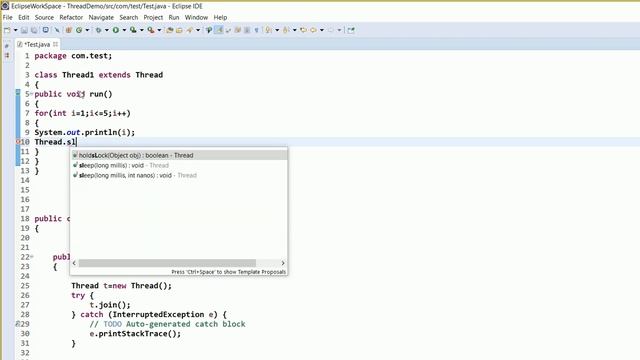Click the error marker on line 10
The image size is (640, 360).
point(18,142)
